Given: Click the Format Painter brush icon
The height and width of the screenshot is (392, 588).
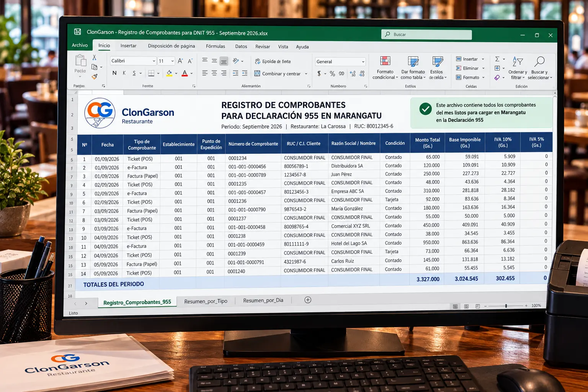Looking at the screenshot, I should pyautogui.click(x=95, y=77).
